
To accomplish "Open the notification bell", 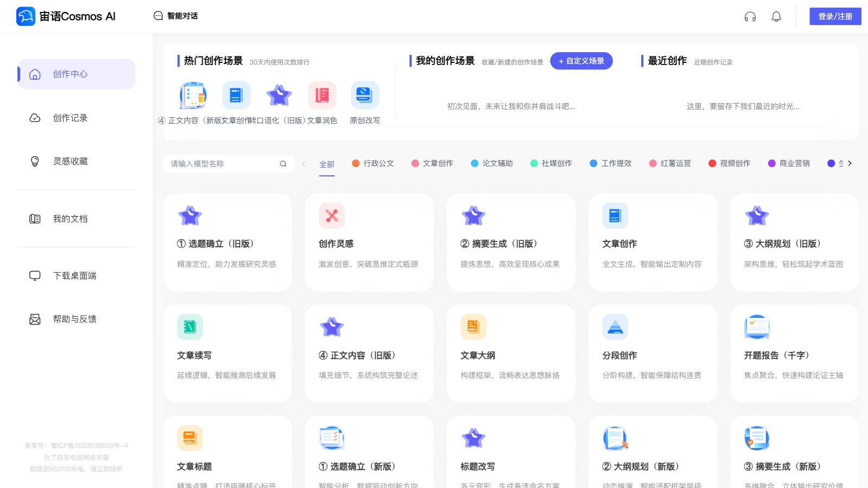I will 776,16.
